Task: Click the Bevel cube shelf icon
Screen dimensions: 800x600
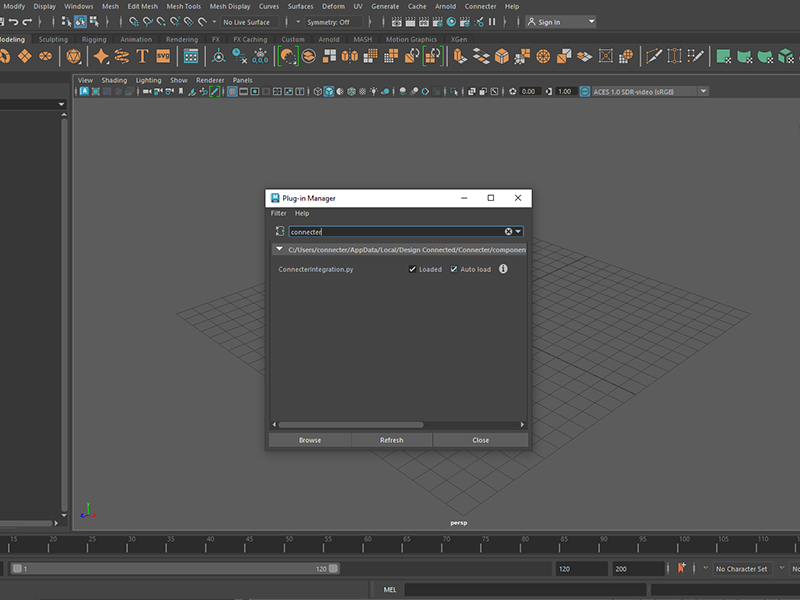Action: click(x=502, y=56)
